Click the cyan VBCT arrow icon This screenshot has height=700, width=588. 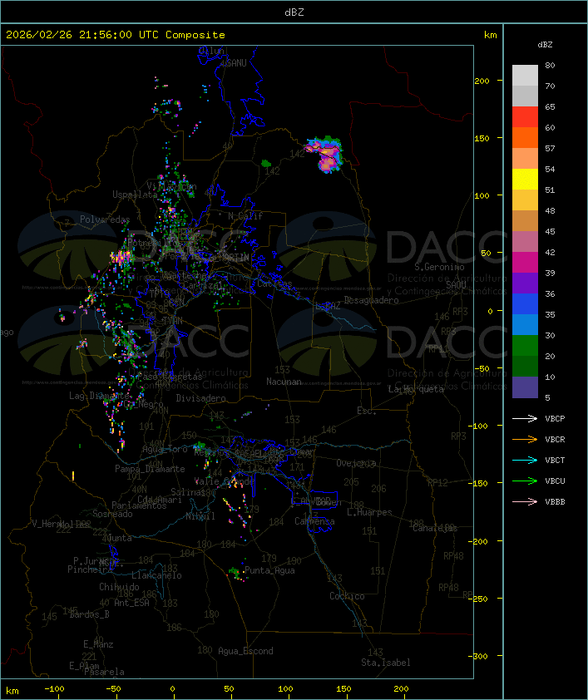(x=525, y=460)
